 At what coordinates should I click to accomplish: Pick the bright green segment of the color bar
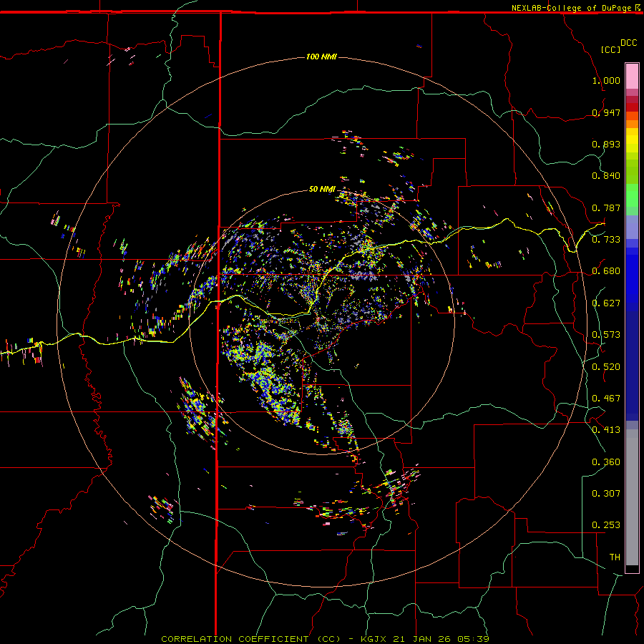pyautogui.click(x=632, y=195)
